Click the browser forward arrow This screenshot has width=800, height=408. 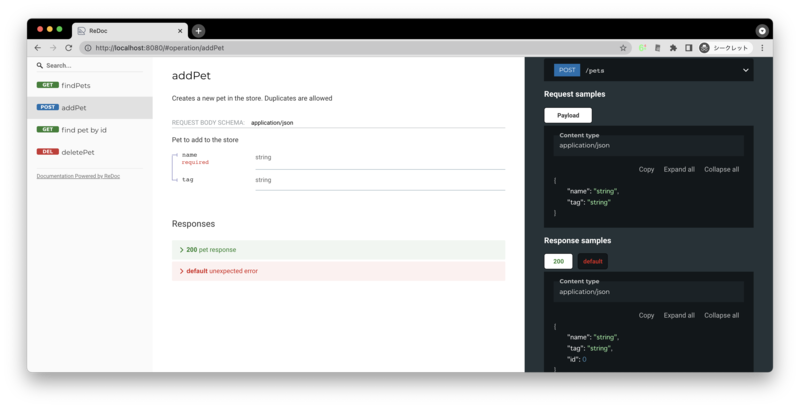click(53, 48)
